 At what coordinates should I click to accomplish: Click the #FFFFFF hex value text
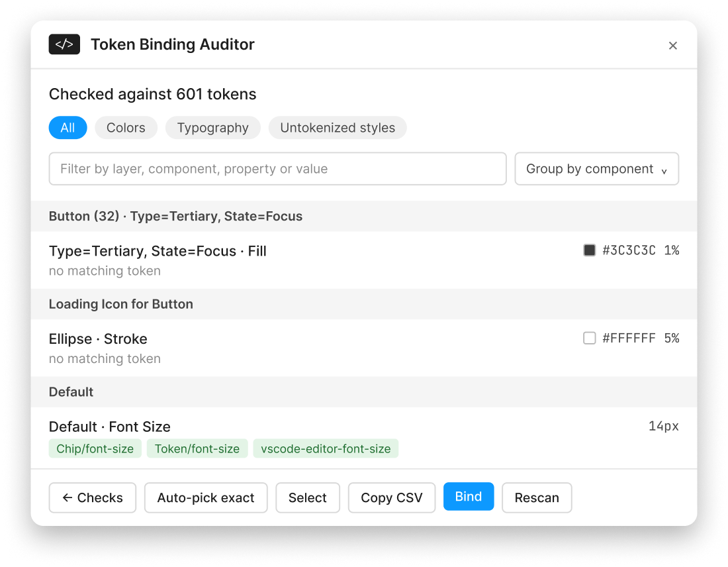tap(629, 338)
